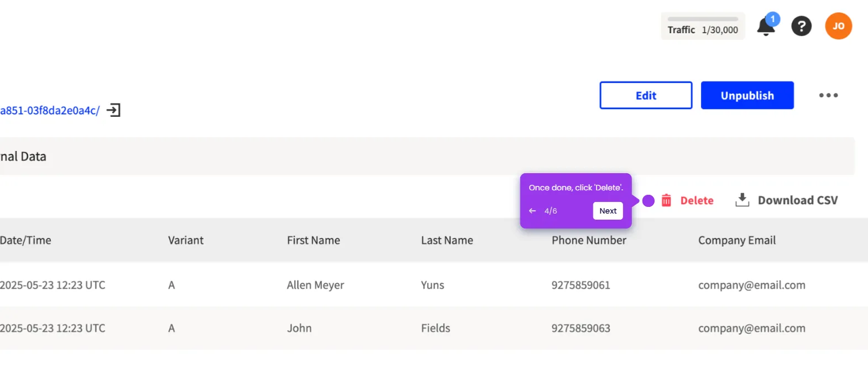Open the help question mark icon
The image size is (868, 384).
pyautogui.click(x=801, y=26)
